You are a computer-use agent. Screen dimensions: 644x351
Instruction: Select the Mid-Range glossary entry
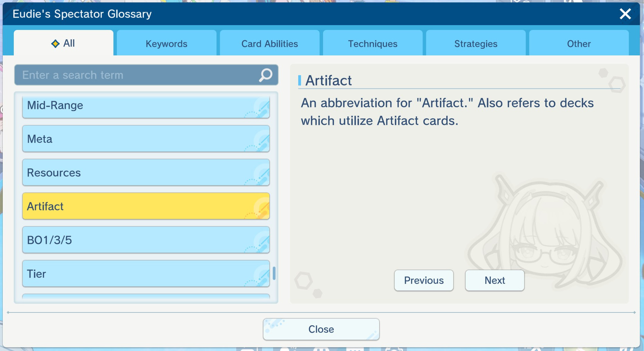(x=146, y=107)
